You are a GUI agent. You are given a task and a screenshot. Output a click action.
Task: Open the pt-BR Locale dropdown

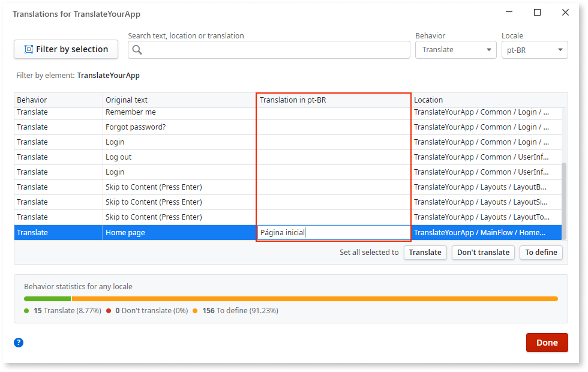pos(534,50)
